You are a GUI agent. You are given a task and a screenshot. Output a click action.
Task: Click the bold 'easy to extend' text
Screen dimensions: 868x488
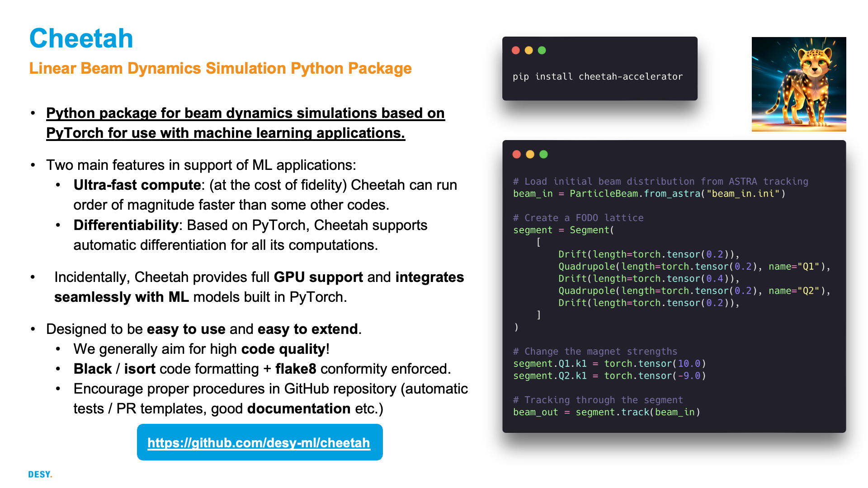(x=308, y=329)
